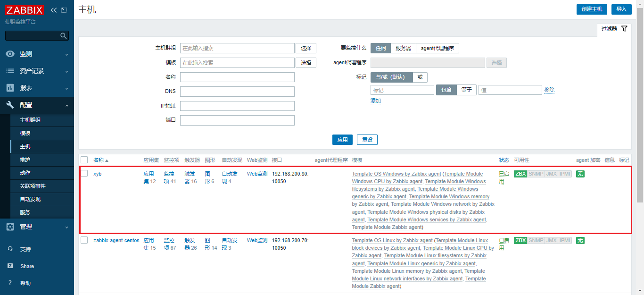Click the question mark icon for 帮助
This screenshot has width=644, height=295.
tap(10, 283)
